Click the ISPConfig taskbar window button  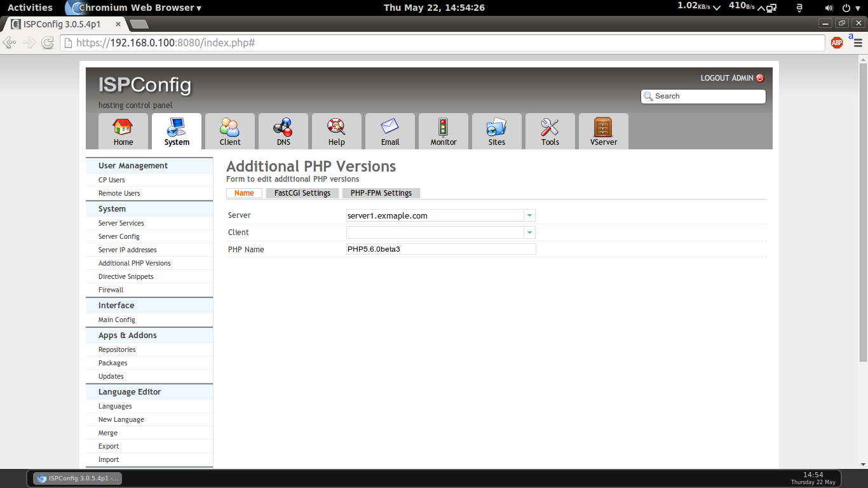pyautogui.click(x=78, y=478)
